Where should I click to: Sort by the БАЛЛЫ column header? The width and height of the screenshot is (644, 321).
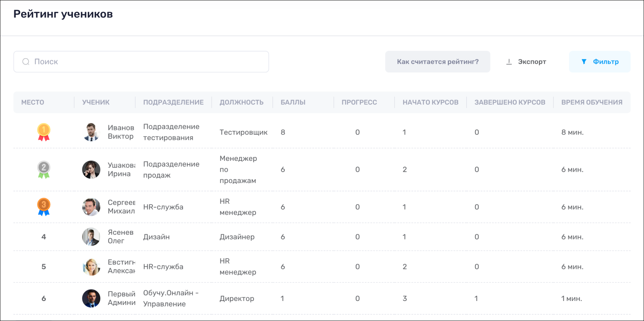pos(293,102)
